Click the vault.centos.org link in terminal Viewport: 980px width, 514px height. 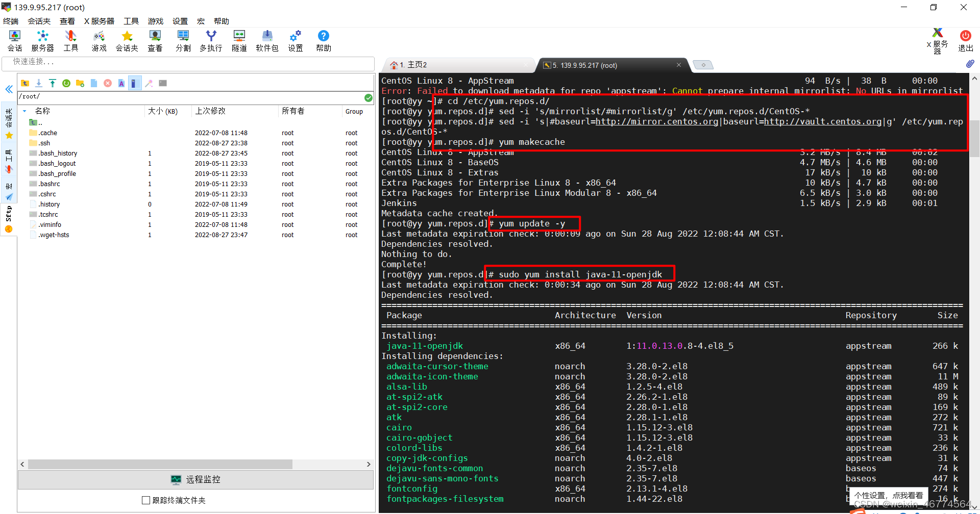pos(823,121)
